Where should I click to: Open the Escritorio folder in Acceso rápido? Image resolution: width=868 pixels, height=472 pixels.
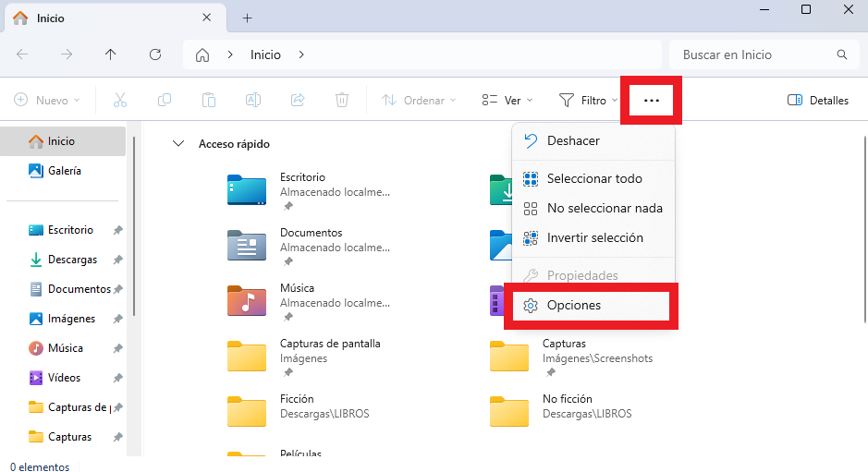click(x=247, y=190)
